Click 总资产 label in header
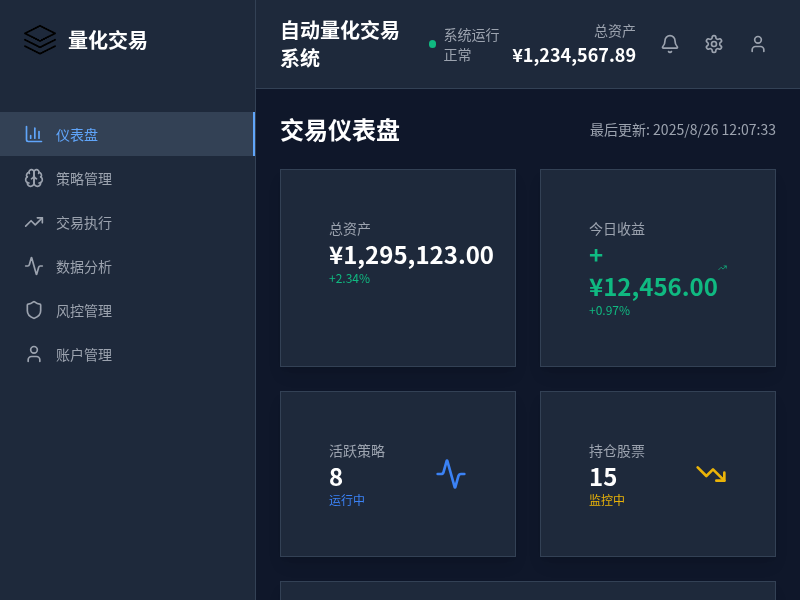This screenshot has height=600, width=800. pos(615,31)
